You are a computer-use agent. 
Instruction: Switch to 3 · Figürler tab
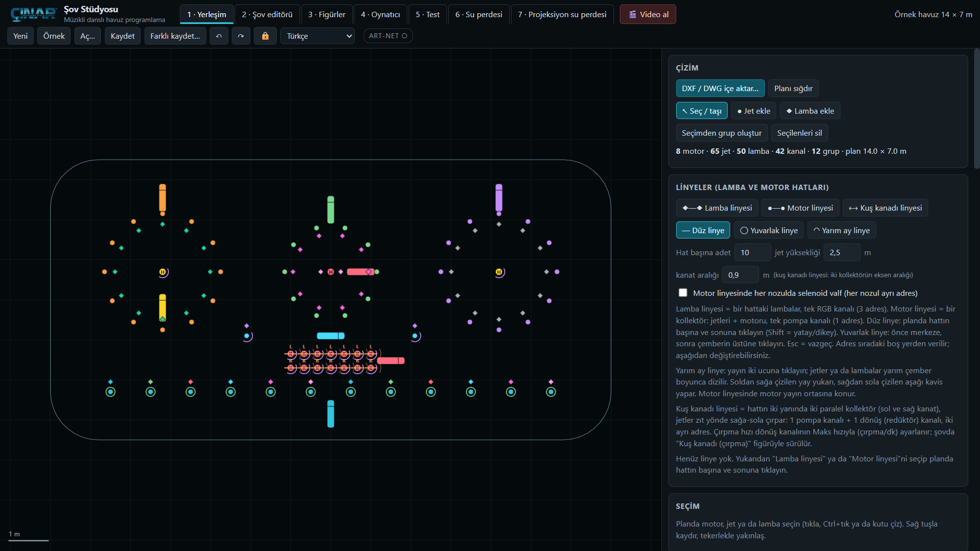click(x=326, y=14)
